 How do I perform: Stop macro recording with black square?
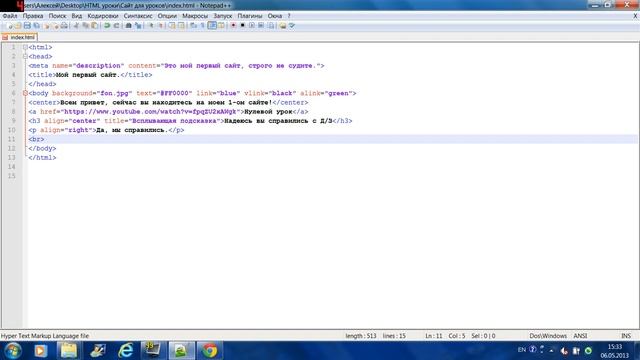coord(242,26)
